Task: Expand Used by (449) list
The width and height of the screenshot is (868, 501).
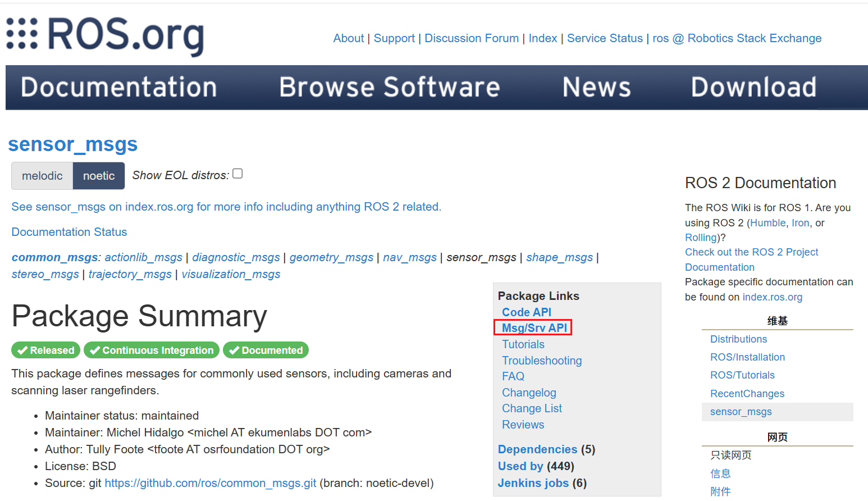Action: [x=520, y=466]
